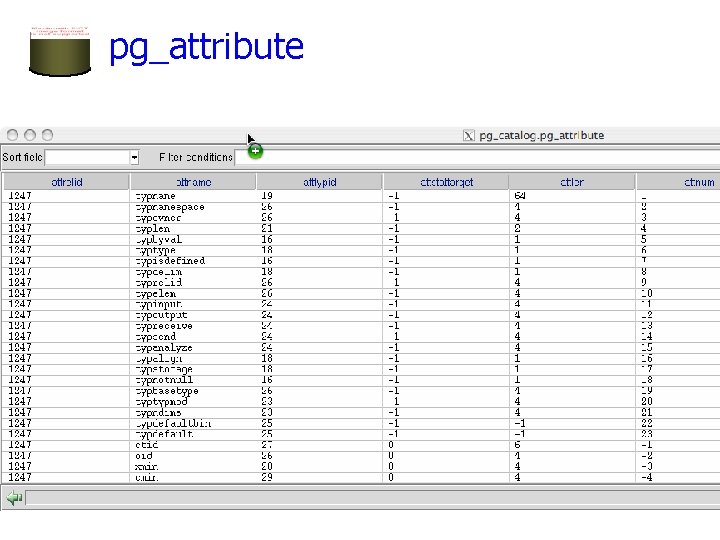Click attnum value 22 in typdefaultbin row
The image size is (720, 540).
[x=647, y=423]
